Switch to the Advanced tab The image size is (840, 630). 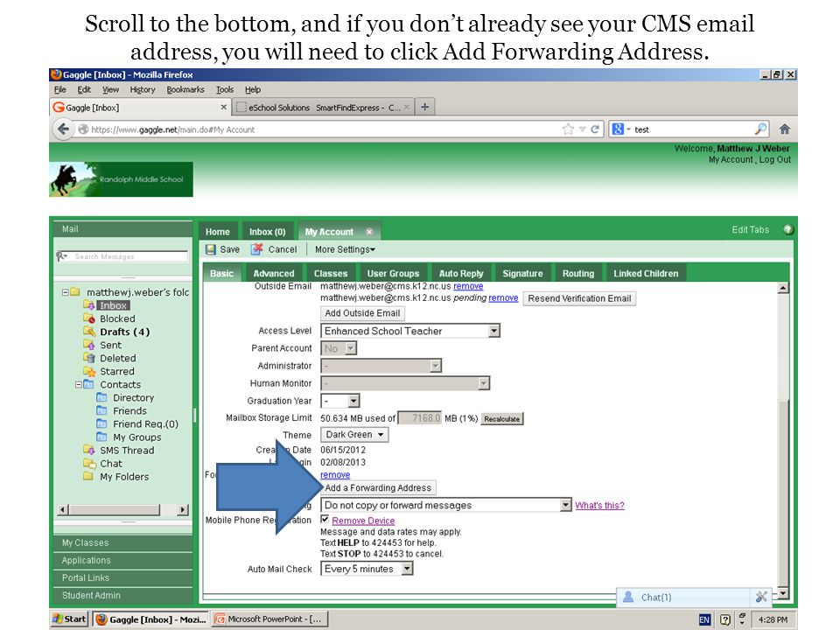(273, 273)
